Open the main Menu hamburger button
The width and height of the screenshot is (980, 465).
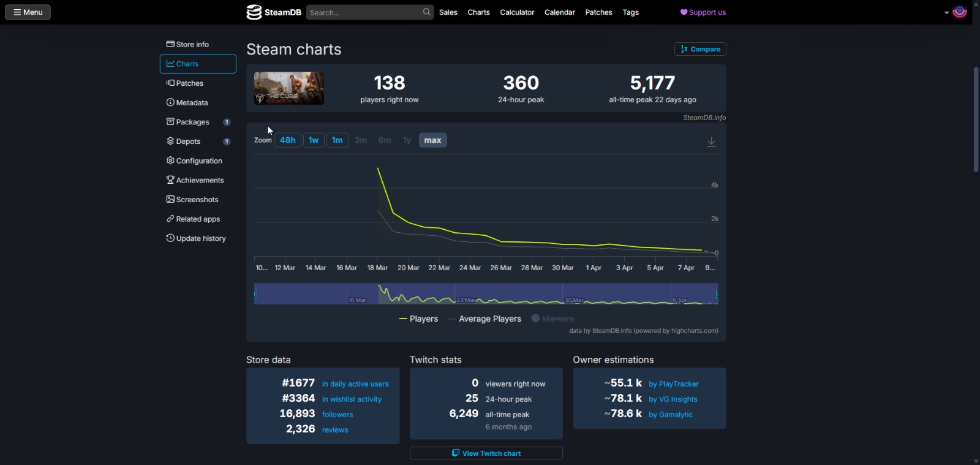click(x=28, y=12)
